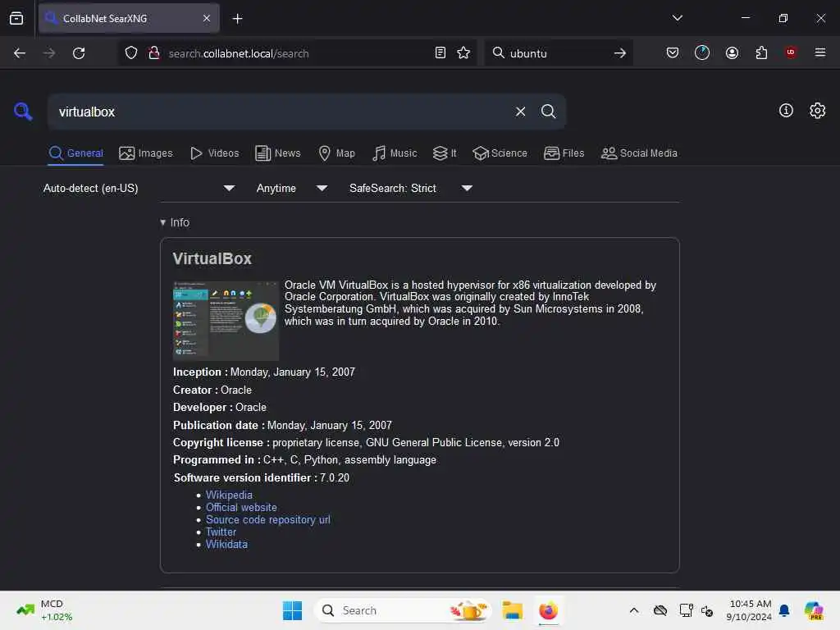
Task: Open the MCD stock widget
Action: [44, 610]
